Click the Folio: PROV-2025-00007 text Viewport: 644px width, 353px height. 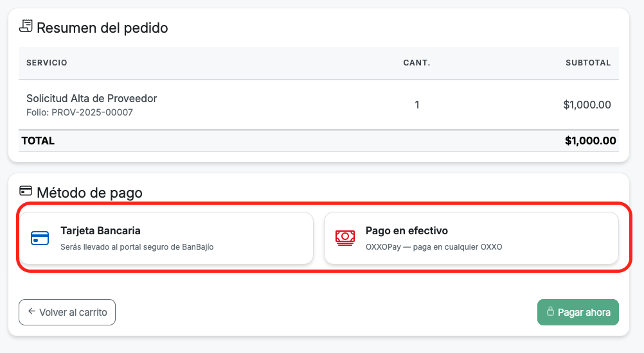pyautogui.click(x=80, y=112)
